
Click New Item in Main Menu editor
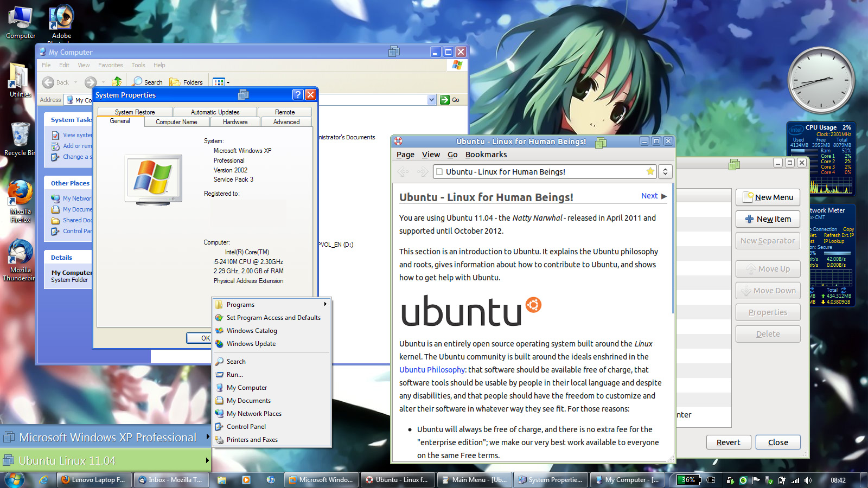point(768,219)
